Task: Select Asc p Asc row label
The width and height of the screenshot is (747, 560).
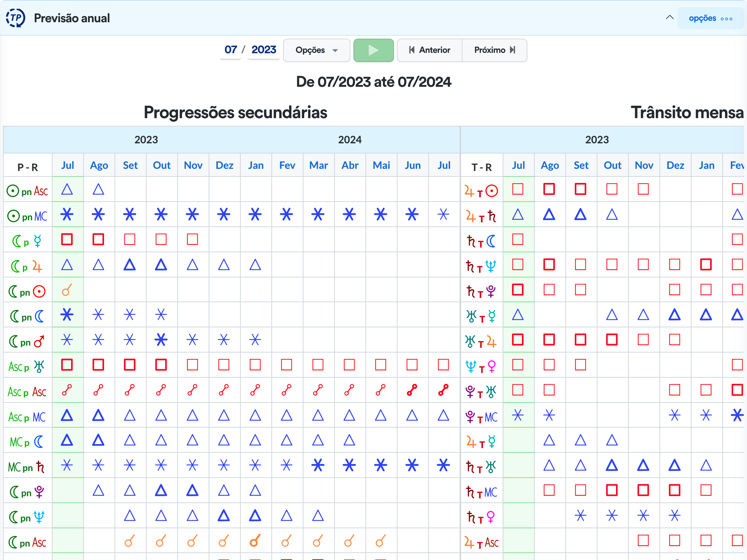Action: point(27,392)
